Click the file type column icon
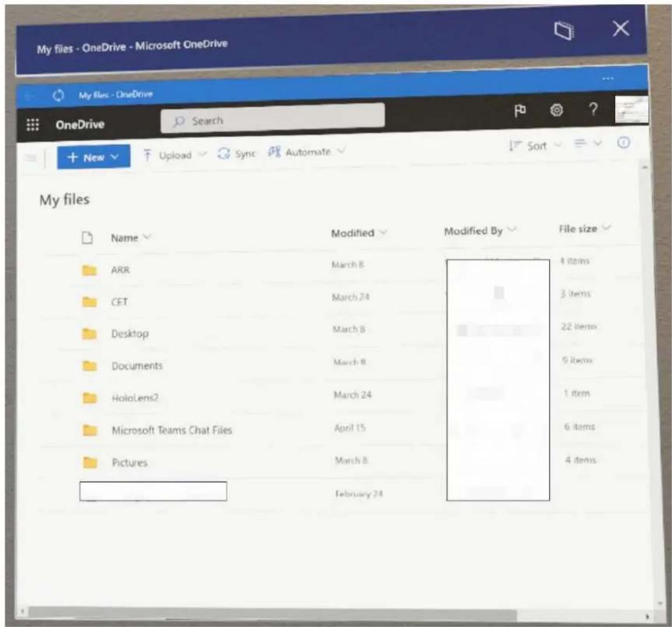This screenshot has height=627, width=672. pos(87,237)
